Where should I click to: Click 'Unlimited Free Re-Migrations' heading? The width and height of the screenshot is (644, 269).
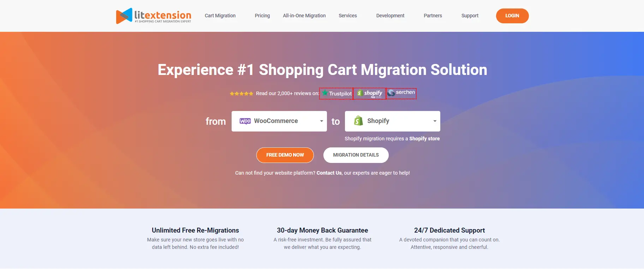(x=195, y=230)
